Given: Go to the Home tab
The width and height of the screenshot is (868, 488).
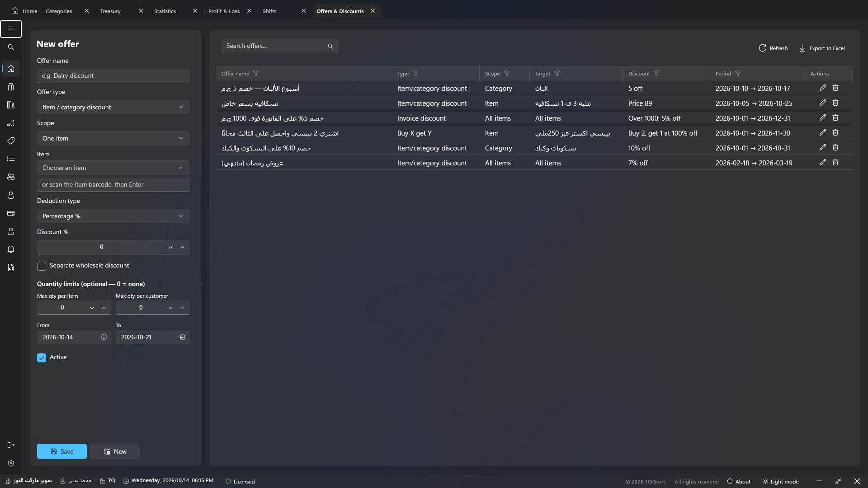Looking at the screenshot, I should [24, 11].
